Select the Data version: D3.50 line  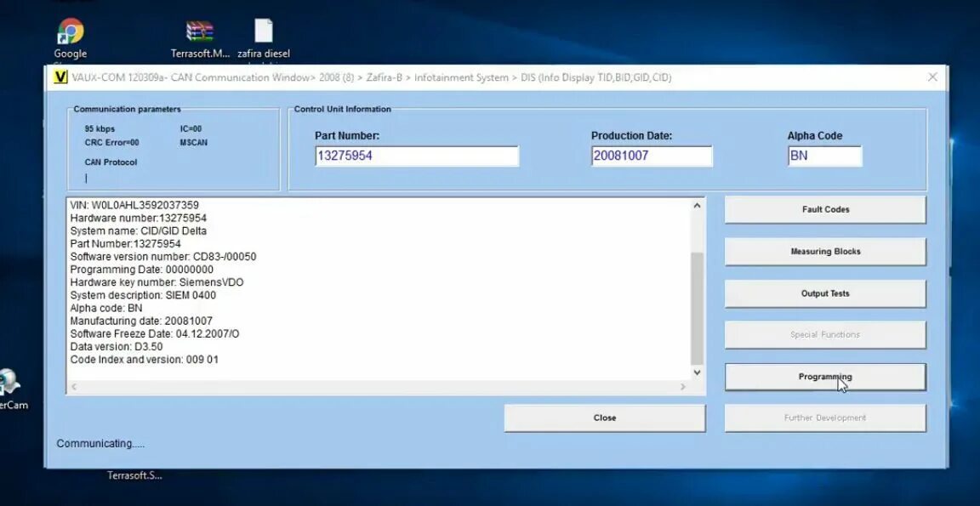tap(117, 347)
